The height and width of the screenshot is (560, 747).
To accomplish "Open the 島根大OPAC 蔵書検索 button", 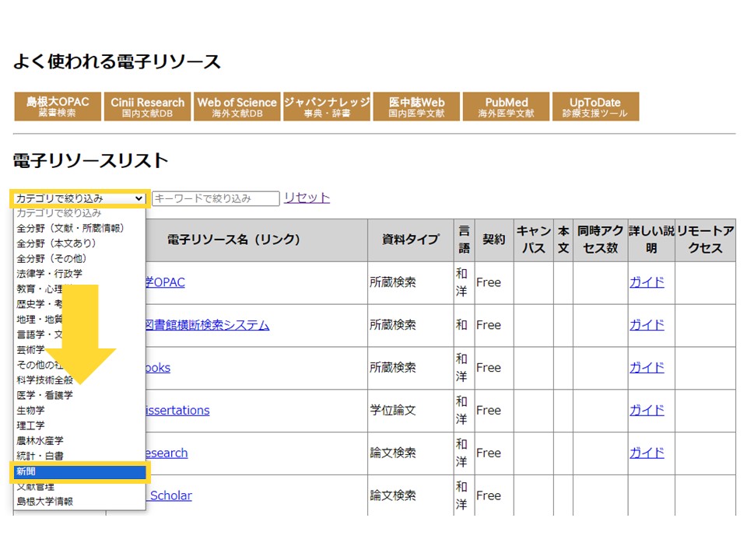I will 58,107.
